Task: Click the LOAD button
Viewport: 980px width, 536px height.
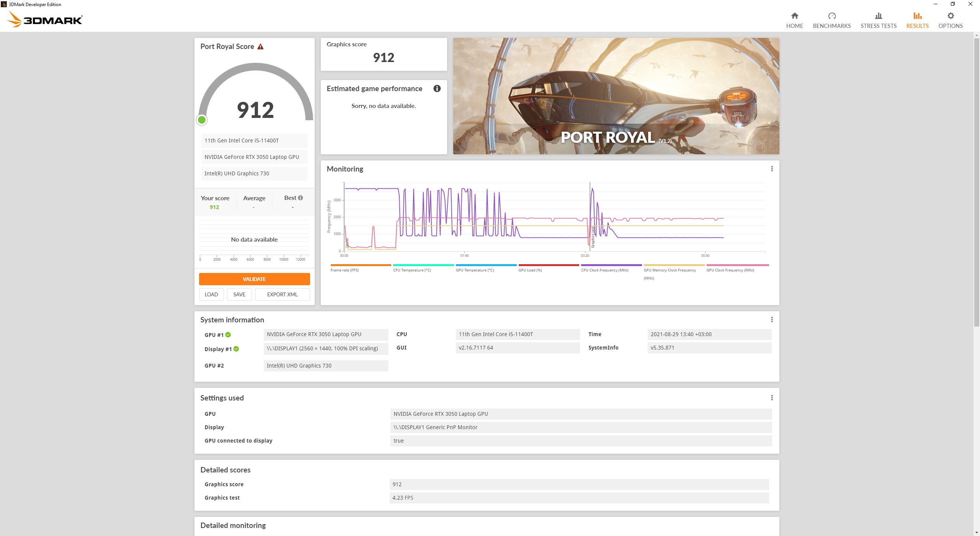Action: click(x=211, y=294)
